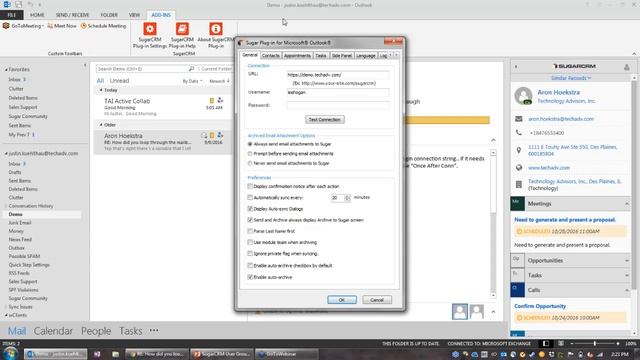Screen dimensions: 640x360
Task: Click OK in the plug-in dialog
Action: (x=342, y=300)
